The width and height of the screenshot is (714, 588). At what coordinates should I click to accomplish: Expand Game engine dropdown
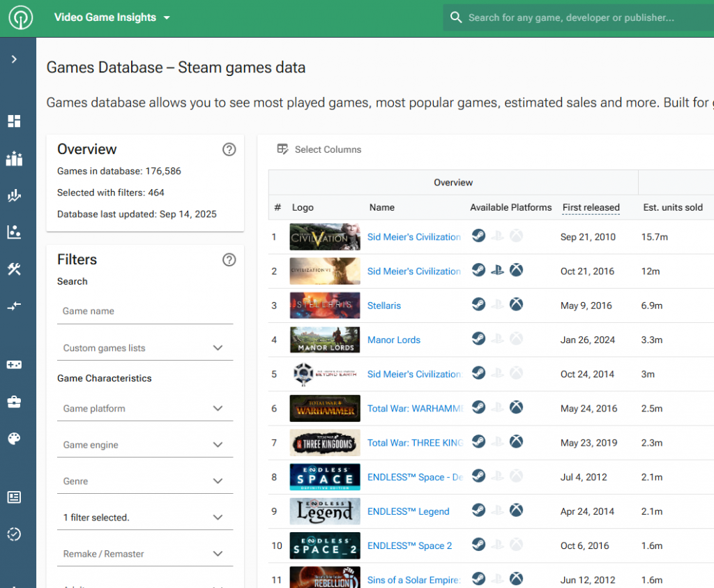point(145,445)
